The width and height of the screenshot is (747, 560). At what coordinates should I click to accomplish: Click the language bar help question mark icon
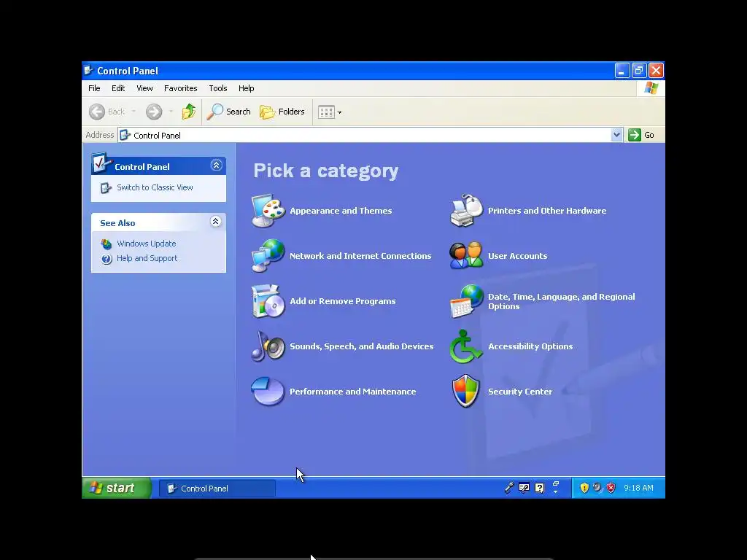click(539, 488)
